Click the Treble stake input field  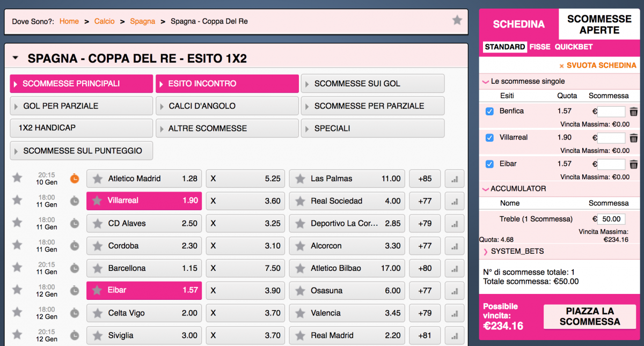coord(612,219)
